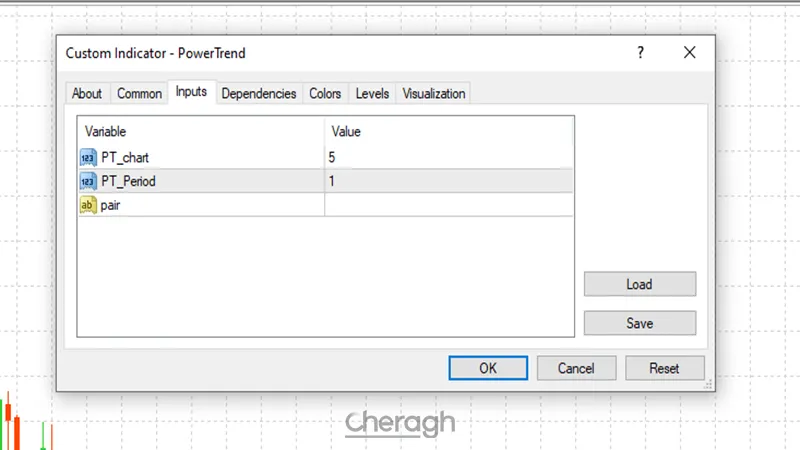Select the Inputs tab
The width and height of the screenshot is (800, 450).
(x=191, y=92)
